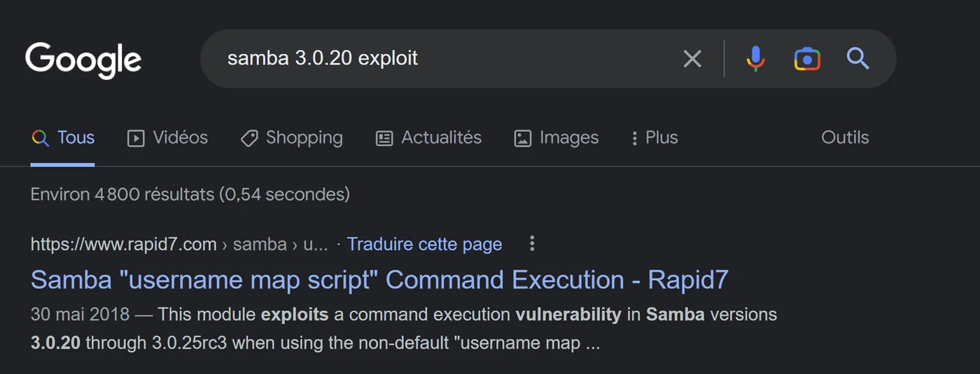This screenshot has width=980, height=374.
Task: Click the rapid7.com URL breadcrumb
Action: point(179,244)
